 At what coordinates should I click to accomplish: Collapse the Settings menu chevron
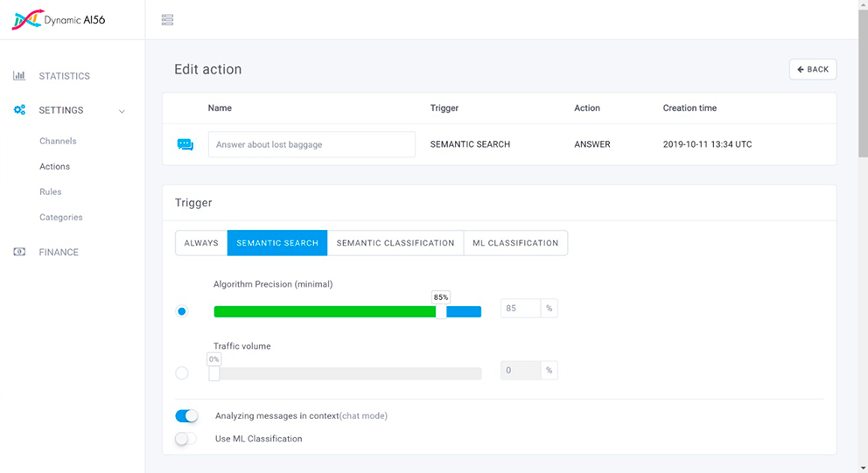[122, 111]
